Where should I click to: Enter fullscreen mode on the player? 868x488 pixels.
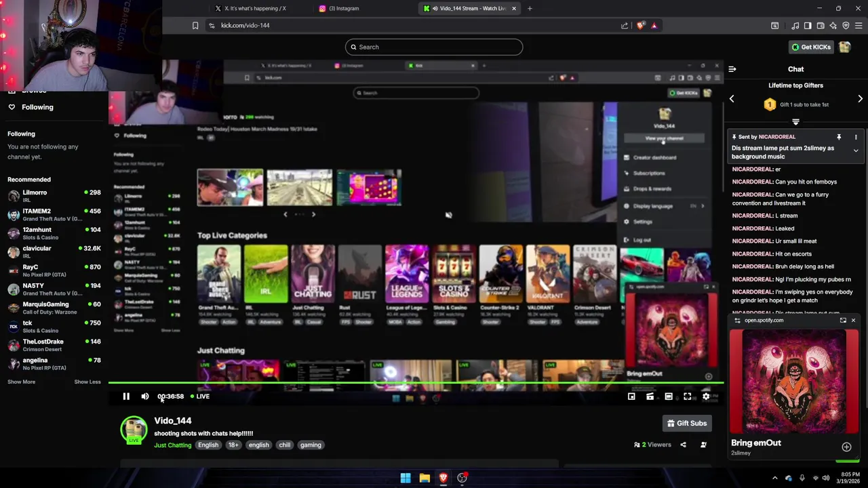(688, 396)
